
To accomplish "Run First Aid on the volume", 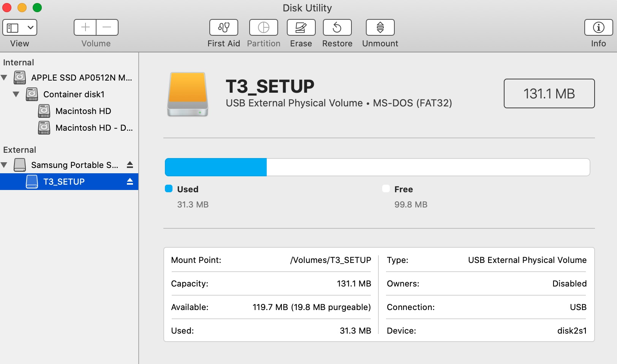I will tap(224, 28).
